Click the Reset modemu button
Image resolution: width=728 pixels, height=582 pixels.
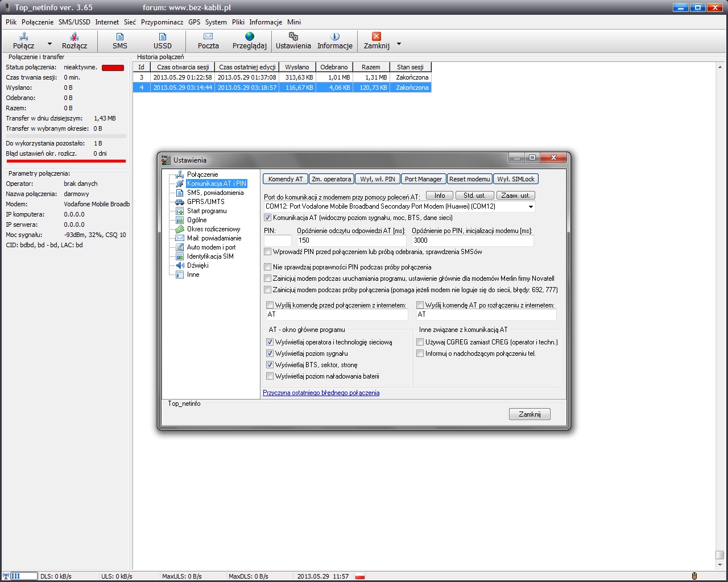[x=469, y=179]
